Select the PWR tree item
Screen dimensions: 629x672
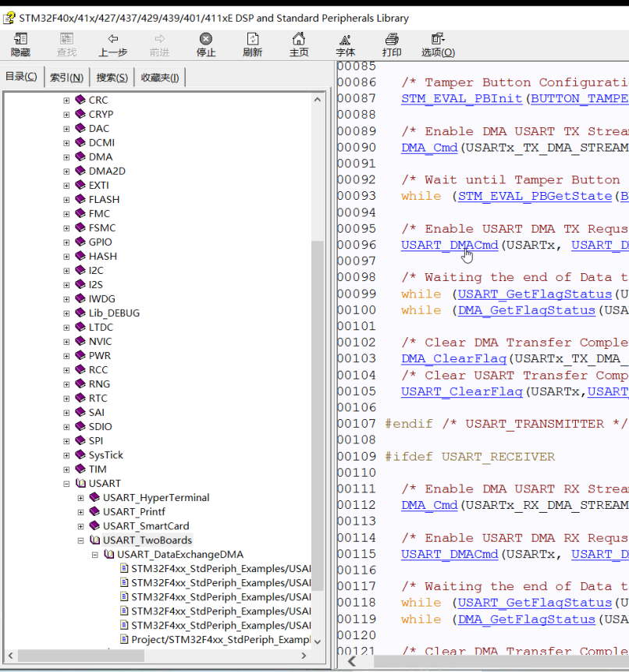(100, 356)
